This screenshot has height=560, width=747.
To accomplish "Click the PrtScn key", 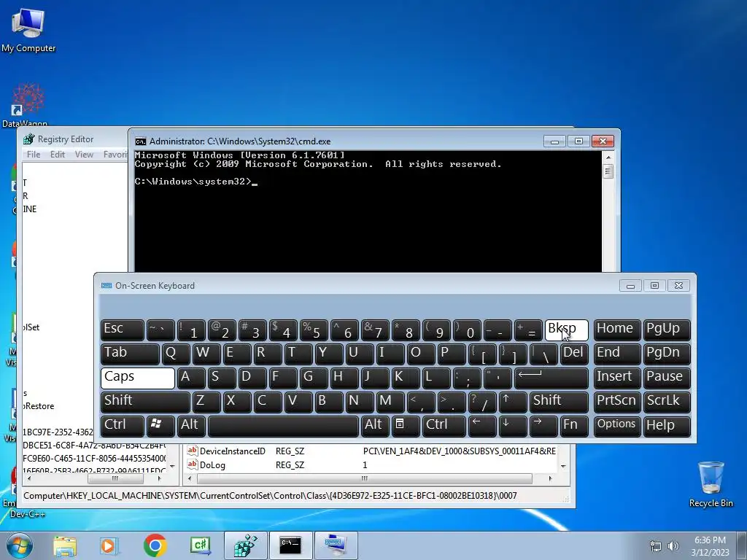I will [617, 402].
